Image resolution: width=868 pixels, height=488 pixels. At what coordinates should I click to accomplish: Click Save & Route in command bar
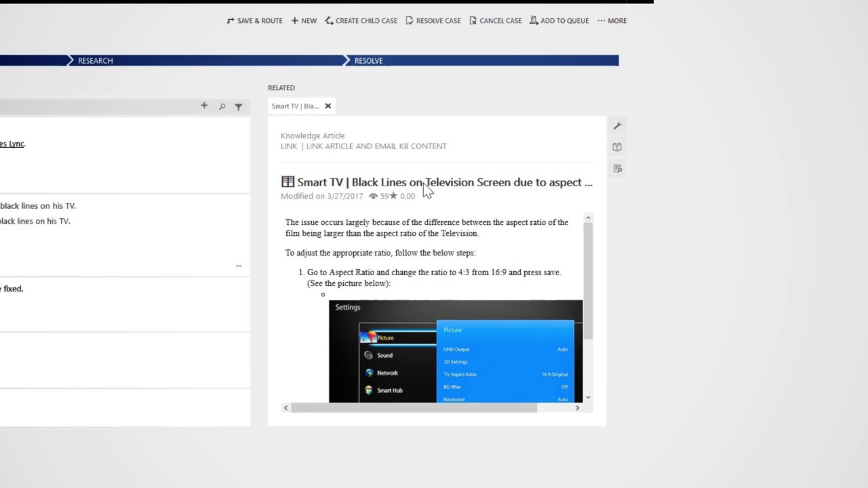click(254, 20)
